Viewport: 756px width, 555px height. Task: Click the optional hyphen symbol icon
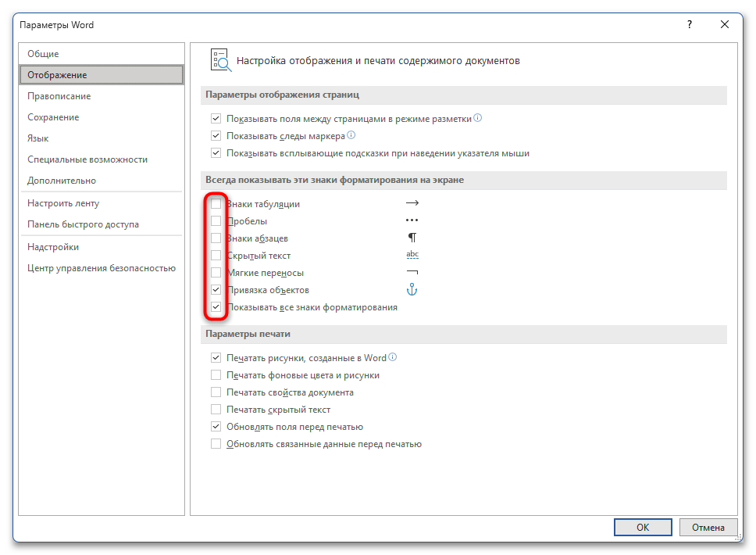(x=412, y=272)
